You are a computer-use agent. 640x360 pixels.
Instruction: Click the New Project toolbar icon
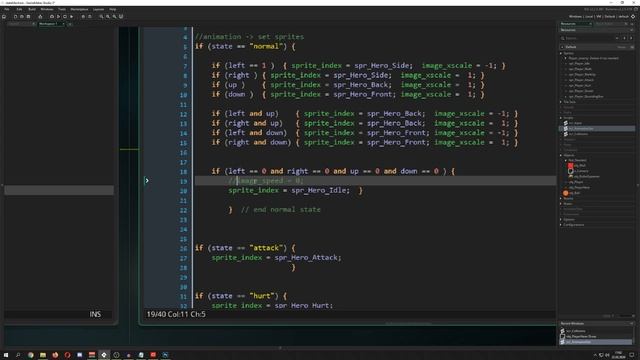(16, 17)
